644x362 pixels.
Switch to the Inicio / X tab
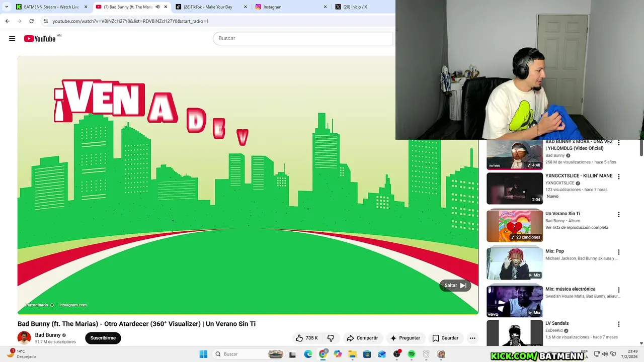(363, 7)
